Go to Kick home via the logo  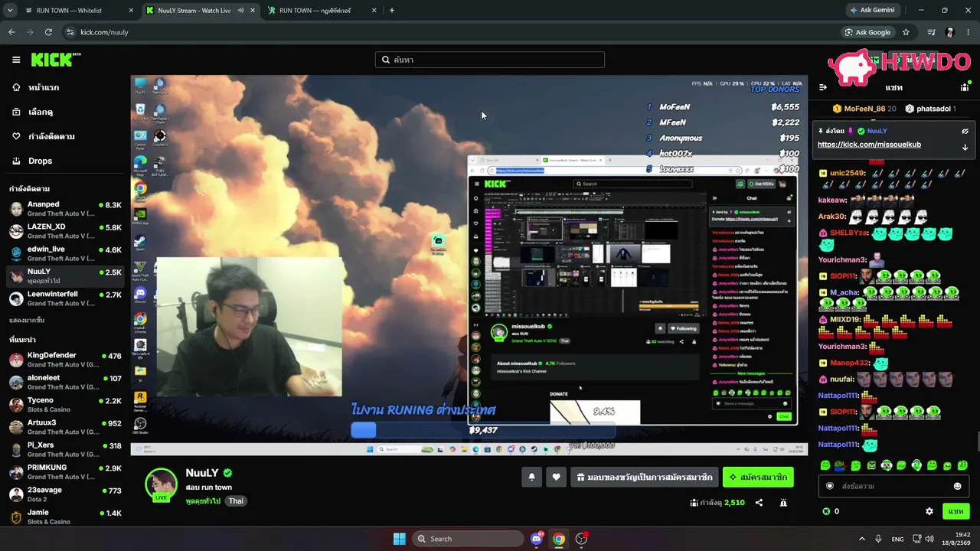(56, 60)
